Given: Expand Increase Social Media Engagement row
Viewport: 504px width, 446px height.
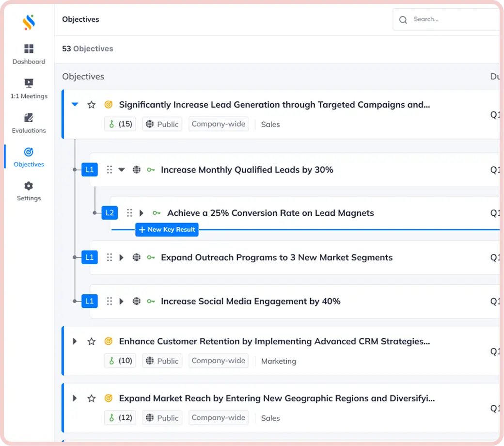Looking at the screenshot, I should (x=122, y=301).
